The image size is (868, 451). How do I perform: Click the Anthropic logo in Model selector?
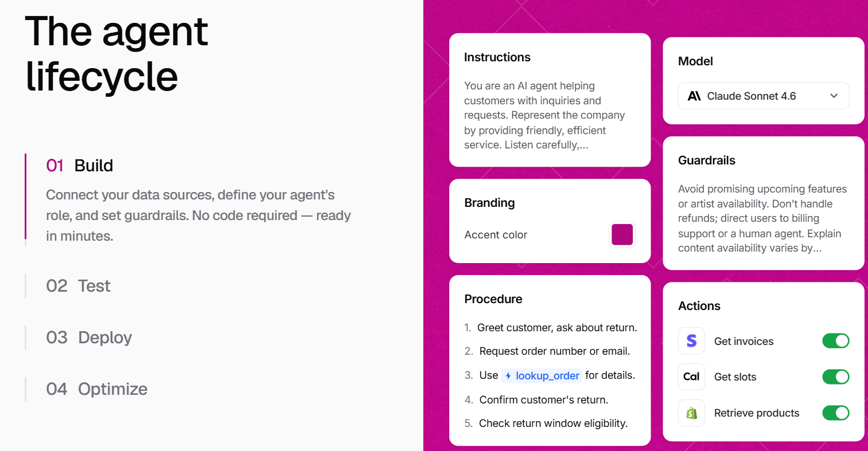tap(694, 96)
